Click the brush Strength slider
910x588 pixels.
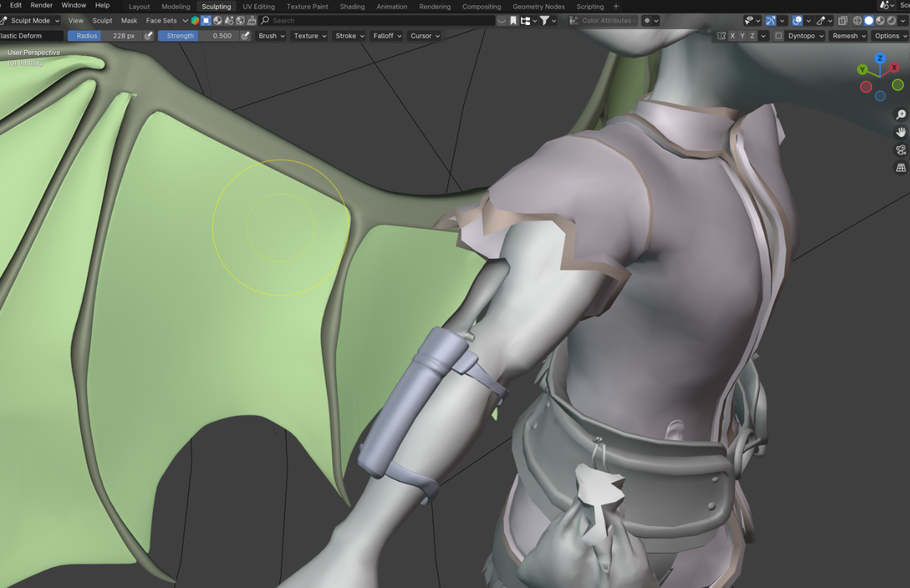[x=198, y=36]
